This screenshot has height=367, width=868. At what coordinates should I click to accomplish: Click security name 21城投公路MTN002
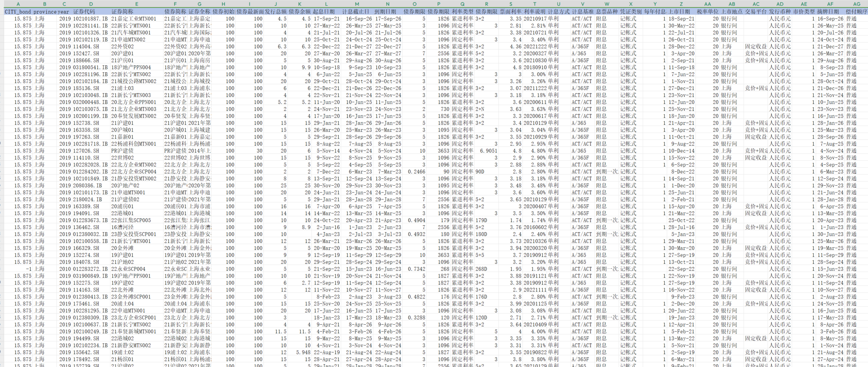click(x=137, y=81)
